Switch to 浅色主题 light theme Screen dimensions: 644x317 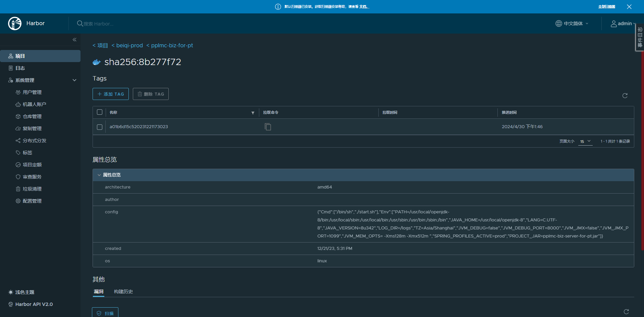pyautogui.click(x=21, y=292)
